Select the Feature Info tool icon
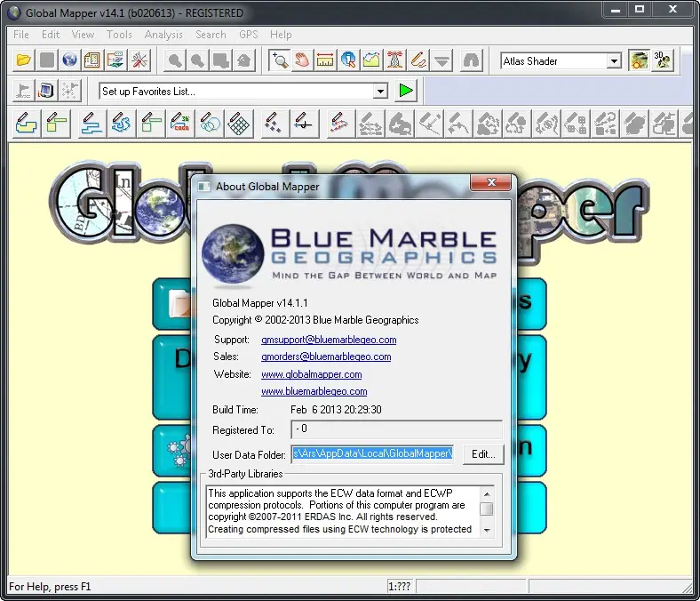 coord(348,60)
